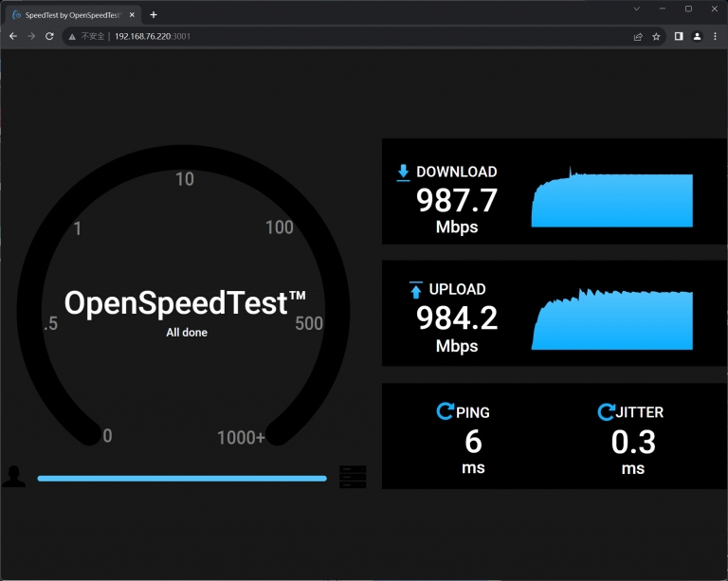Image resolution: width=728 pixels, height=581 pixels.
Task: Open a new browser tab
Action: click(154, 15)
